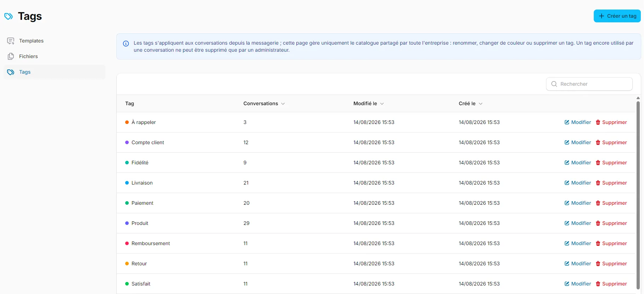
Task: Click the trash icon for Produit
Action: tap(598, 223)
